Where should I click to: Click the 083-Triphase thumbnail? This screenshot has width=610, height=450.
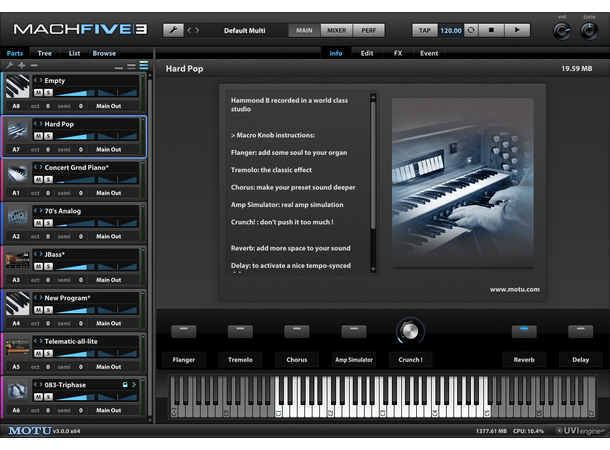[x=18, y=391]
